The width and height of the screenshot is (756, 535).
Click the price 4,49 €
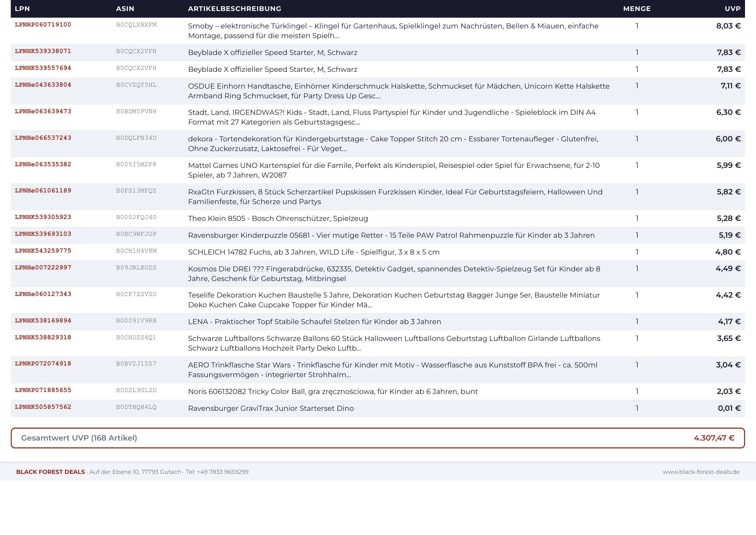click(x=728, y=268)
